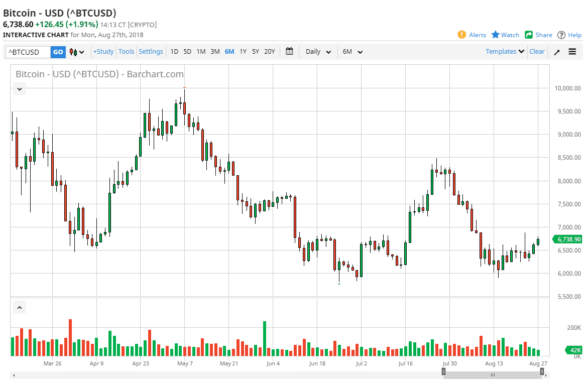The height and width of the screenshot is (383, 588).
Task: Expand the Templates dropdown
Action: click(504, 51)
